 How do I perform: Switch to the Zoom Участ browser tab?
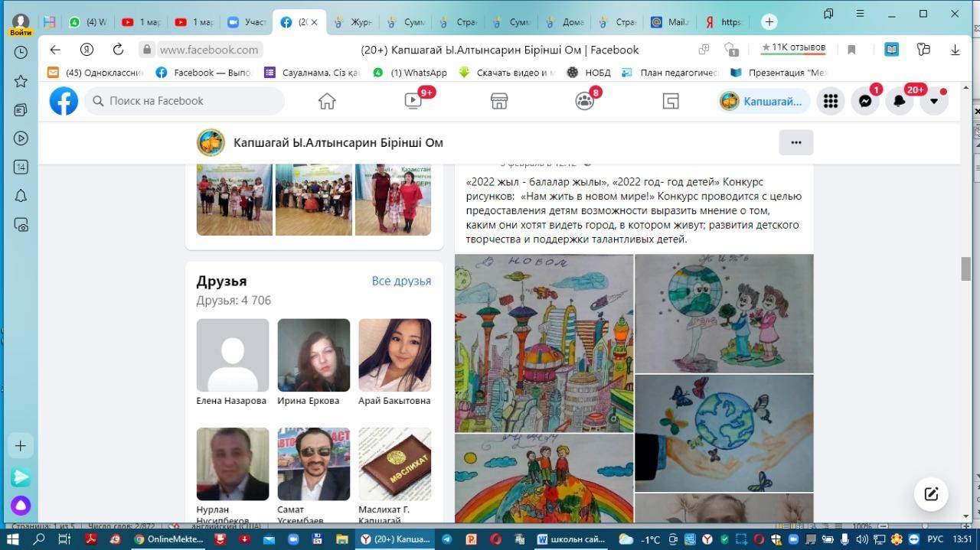click(x=247, y=22)
